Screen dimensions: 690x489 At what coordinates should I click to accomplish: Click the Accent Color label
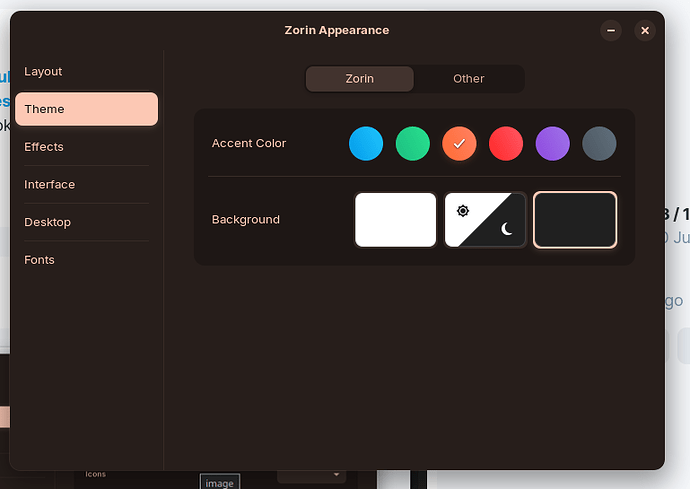249,143
